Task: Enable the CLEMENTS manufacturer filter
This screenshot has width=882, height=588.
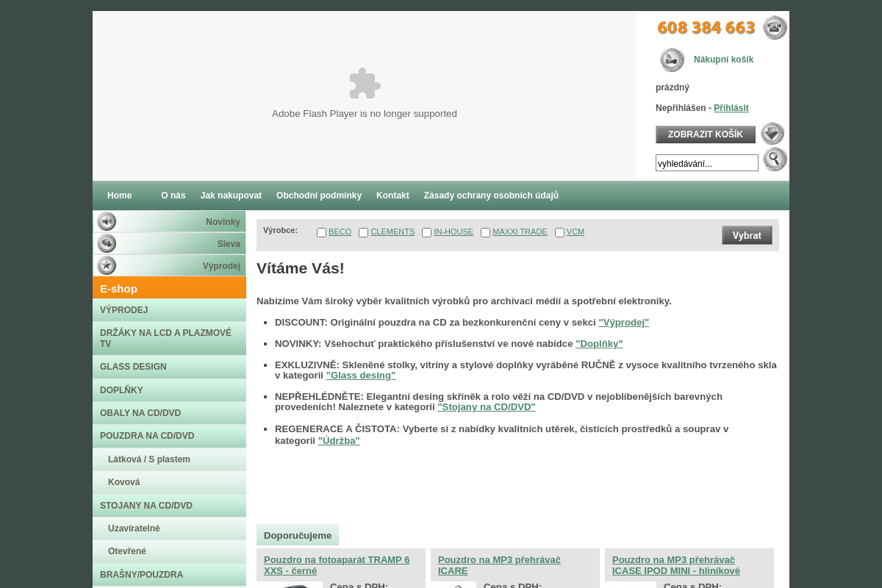Action: (x=363, y=233)
